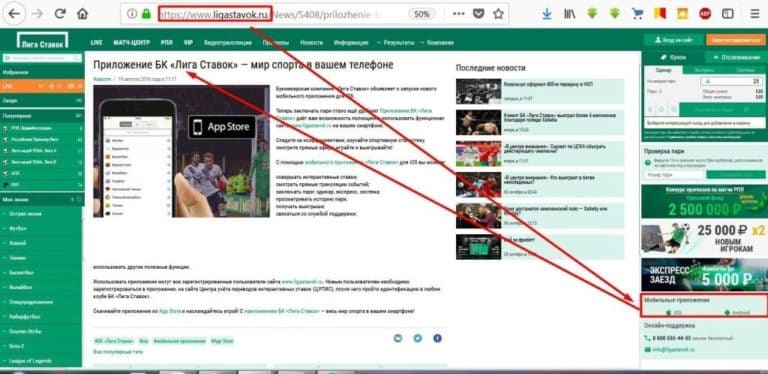Screen dimensions: 768x374
Task: Open the Новости menu item
Action: coord(312,43)
